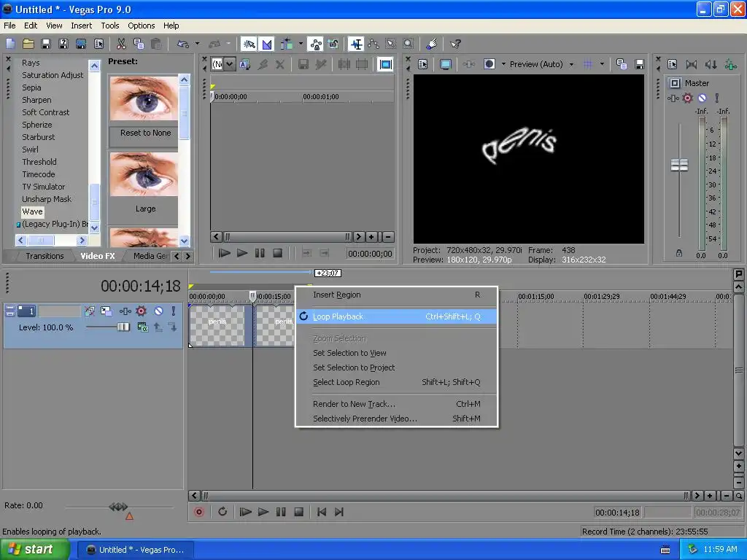Select Reset to None preset thumbnail
The image size is (747, 560).
click(x=144, y=99)
